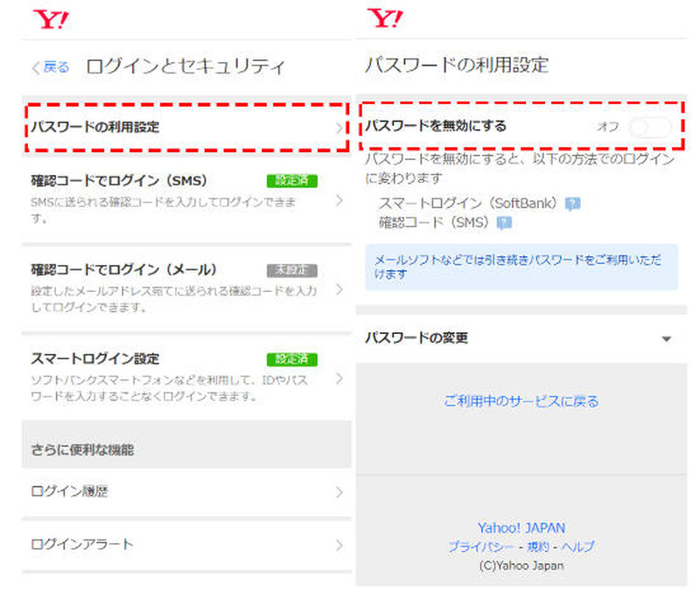The image size is (700, 599).
Task: Open スマートログイン設定 chevron arrow
Action: pyautogui.click(x=339, y=379)
